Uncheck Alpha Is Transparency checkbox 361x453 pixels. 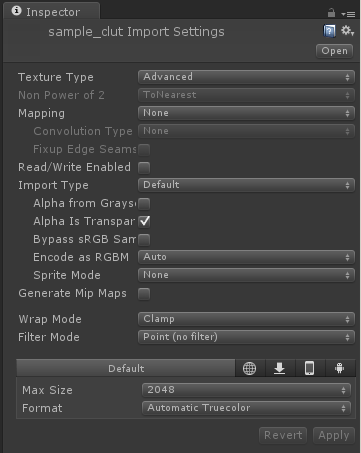(144, 222)
